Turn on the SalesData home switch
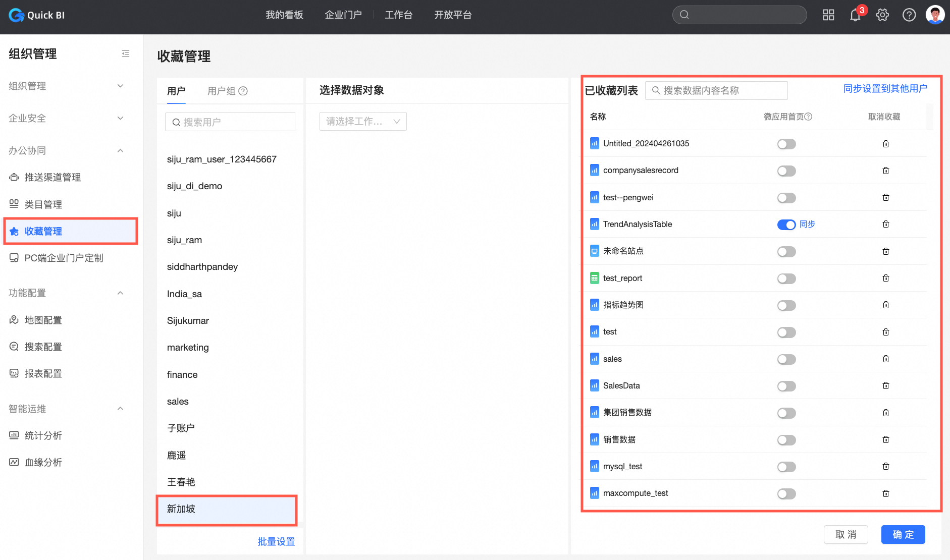This screenshot has width=950, height=560. pyautogui.click(x=786, y=386)
